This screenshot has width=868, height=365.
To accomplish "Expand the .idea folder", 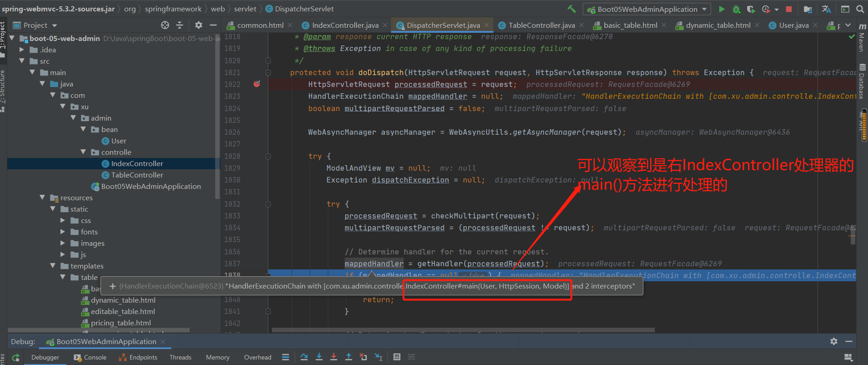I will pyautogui.click(x=22, y=50).
